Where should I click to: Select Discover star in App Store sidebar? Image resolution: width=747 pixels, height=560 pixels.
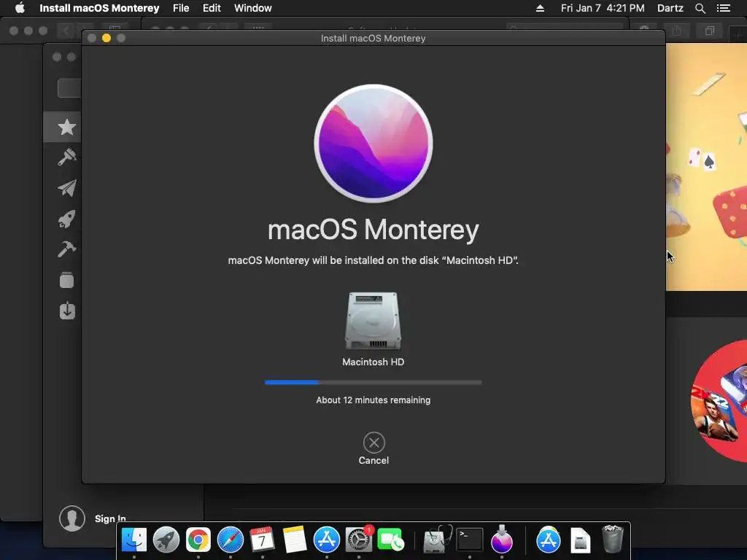(66, 127)
